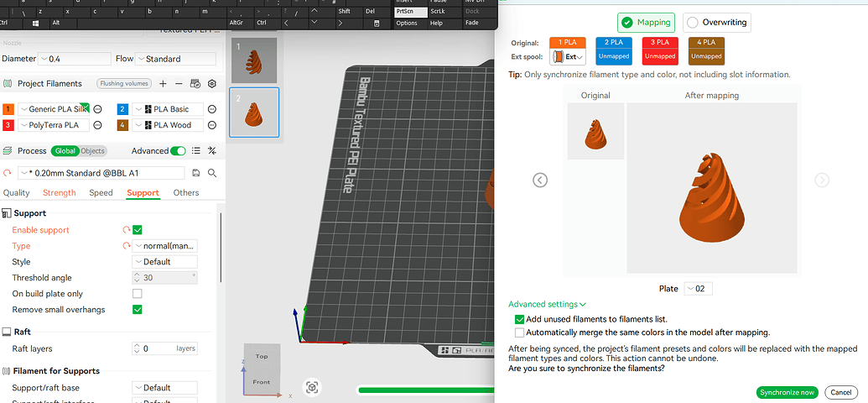Select the Overwriting radio option
868x403 pixels.
(717, 23)
